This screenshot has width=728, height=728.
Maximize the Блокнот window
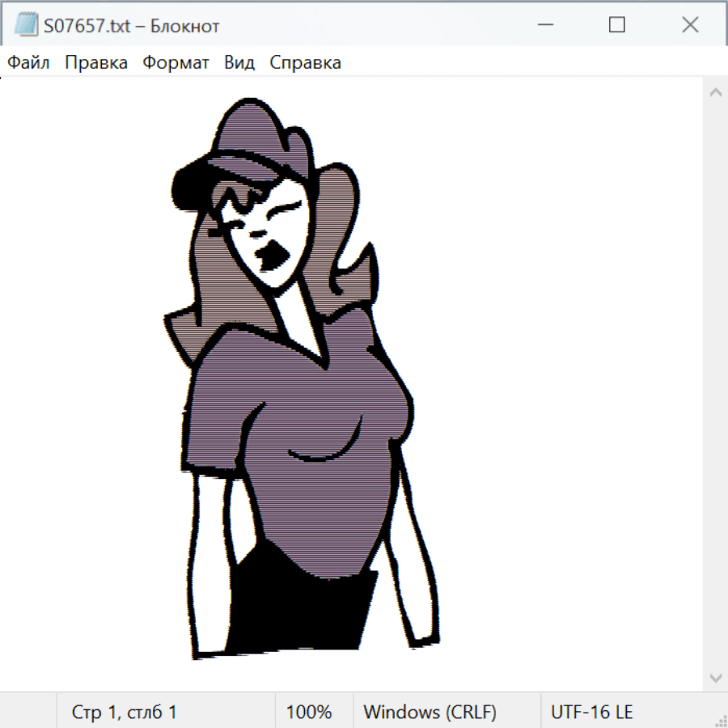(617, 25)
